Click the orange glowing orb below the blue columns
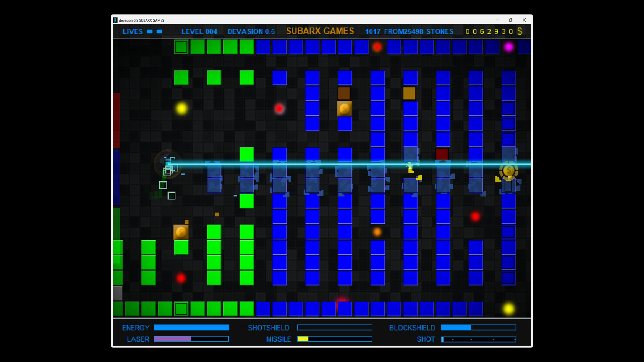644x362 pixels. pyautogui.click(x=377, y=232)
